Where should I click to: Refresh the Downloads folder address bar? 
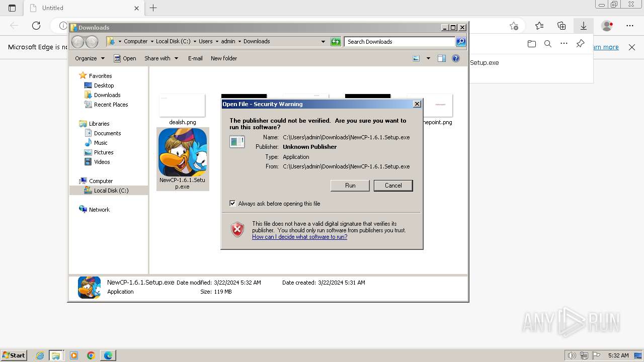click(x=336, y=42)
